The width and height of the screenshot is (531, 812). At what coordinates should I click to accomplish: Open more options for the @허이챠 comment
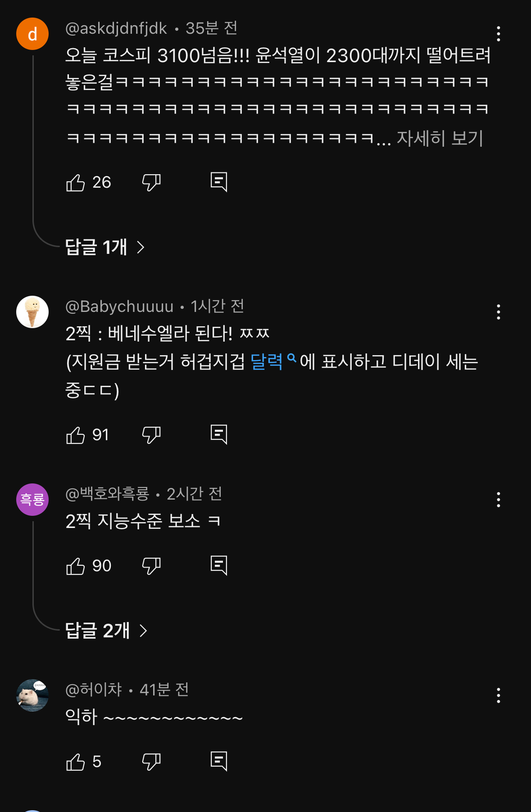point(498,695)
